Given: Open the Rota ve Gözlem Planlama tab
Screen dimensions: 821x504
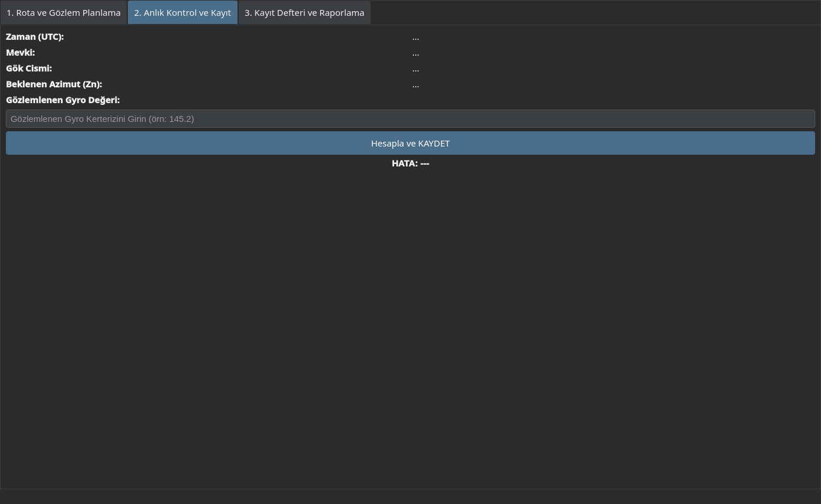Looking at the screenshot, I should [x=63, y=12].
